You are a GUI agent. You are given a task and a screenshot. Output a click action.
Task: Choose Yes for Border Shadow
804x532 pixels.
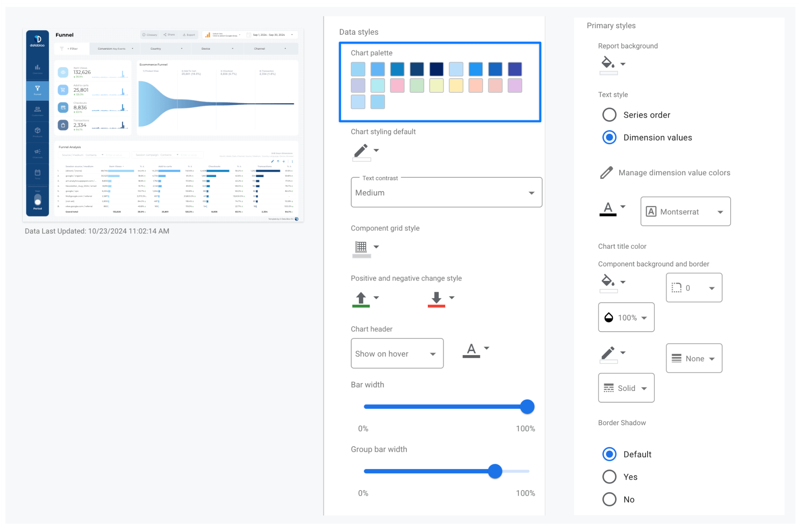pos(609,476)
